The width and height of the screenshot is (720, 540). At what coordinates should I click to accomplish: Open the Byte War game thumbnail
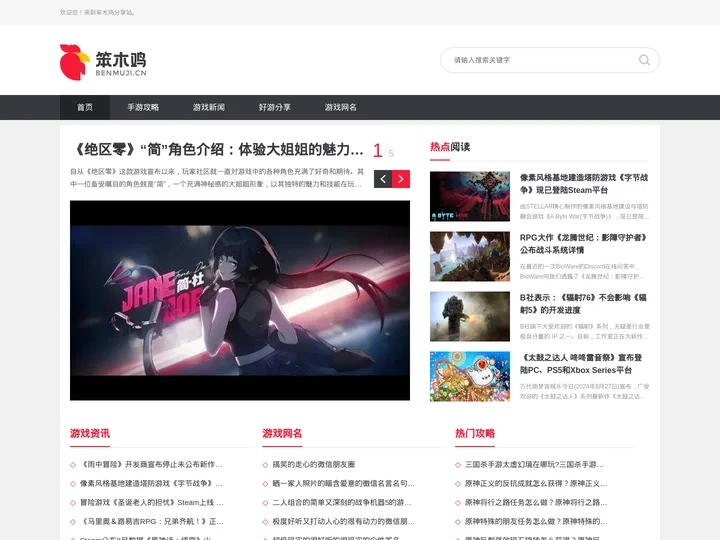point(470,197)
